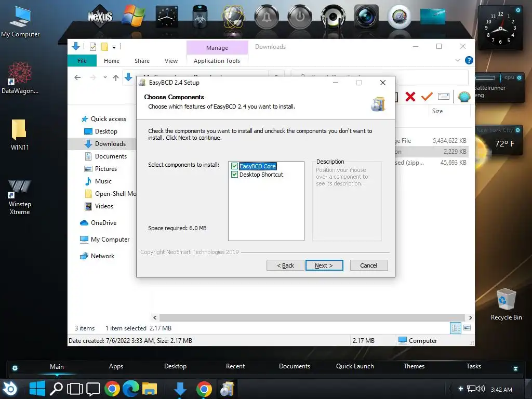
Task: Open the camera lens dock icon
Action: pos(366,16)
